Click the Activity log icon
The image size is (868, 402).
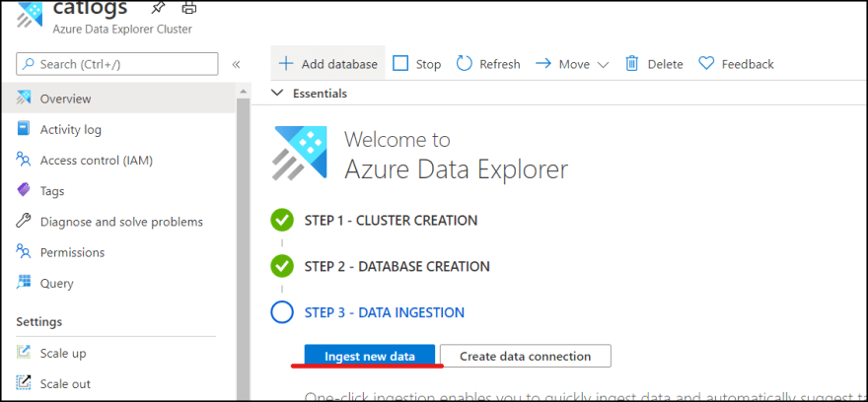pyautogui.click(x=24, y=129)
